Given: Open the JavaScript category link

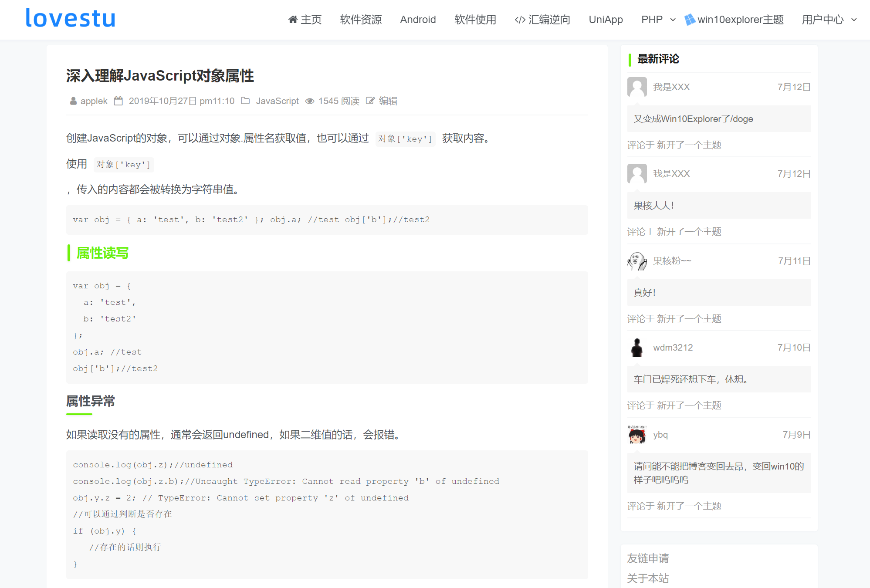Looking at the screenshot, I should [x=277, y=101].
